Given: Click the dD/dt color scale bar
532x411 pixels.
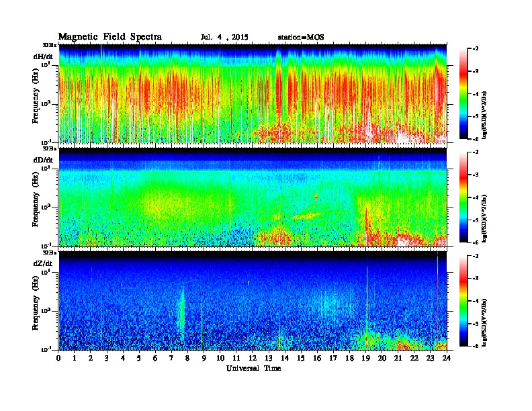Looking at the screenshot, I should [x=463, y=197].
